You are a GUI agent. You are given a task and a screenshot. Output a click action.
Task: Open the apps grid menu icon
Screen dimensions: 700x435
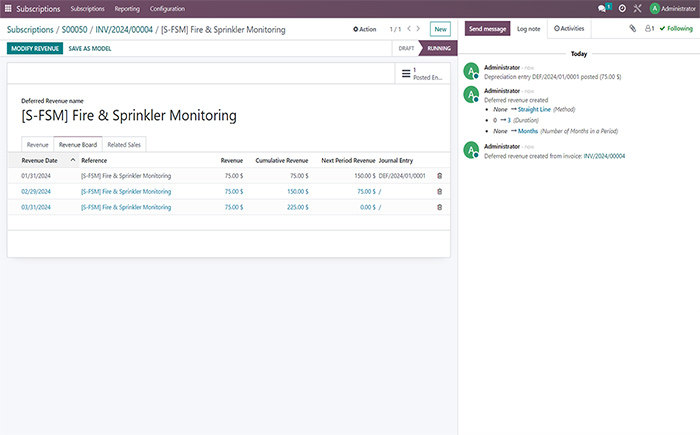pyautogui.click(x=8, y=8)
